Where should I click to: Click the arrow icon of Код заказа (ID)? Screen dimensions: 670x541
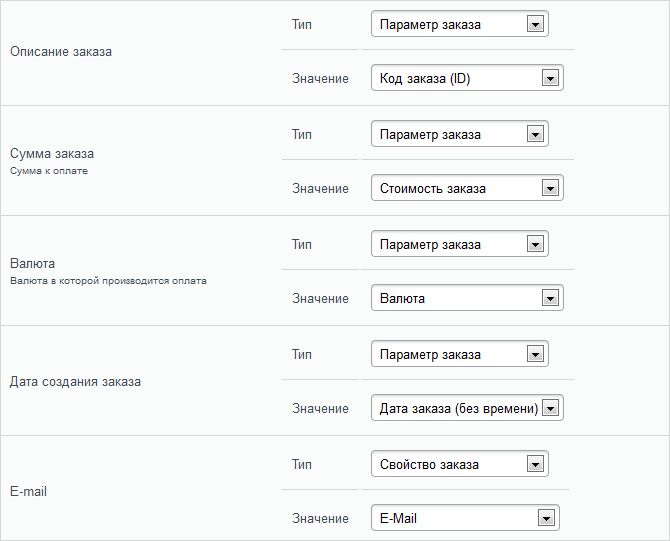pyautogui.click(x=550, y=78)
